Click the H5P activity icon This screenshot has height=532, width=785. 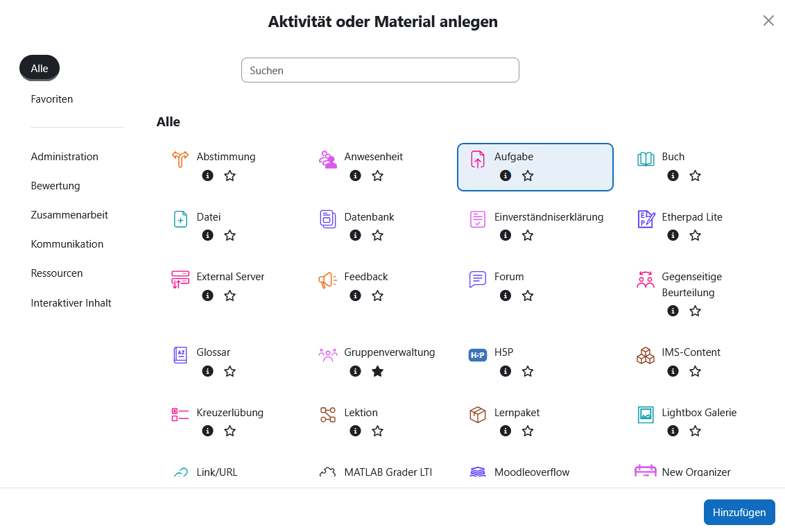pyautogui.click(x=477, y=354)
